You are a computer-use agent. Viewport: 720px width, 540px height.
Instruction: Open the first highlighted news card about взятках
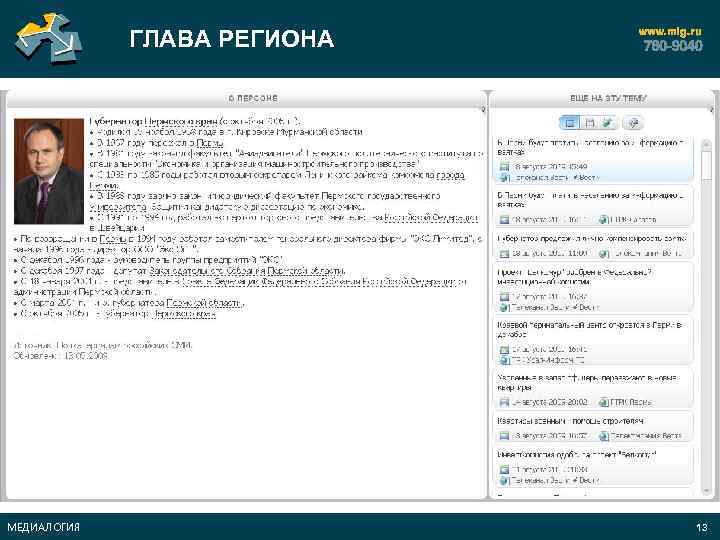point(593,159)
